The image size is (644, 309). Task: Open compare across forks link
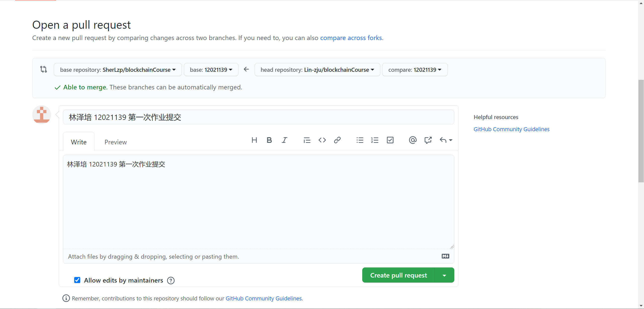[351, 38]
